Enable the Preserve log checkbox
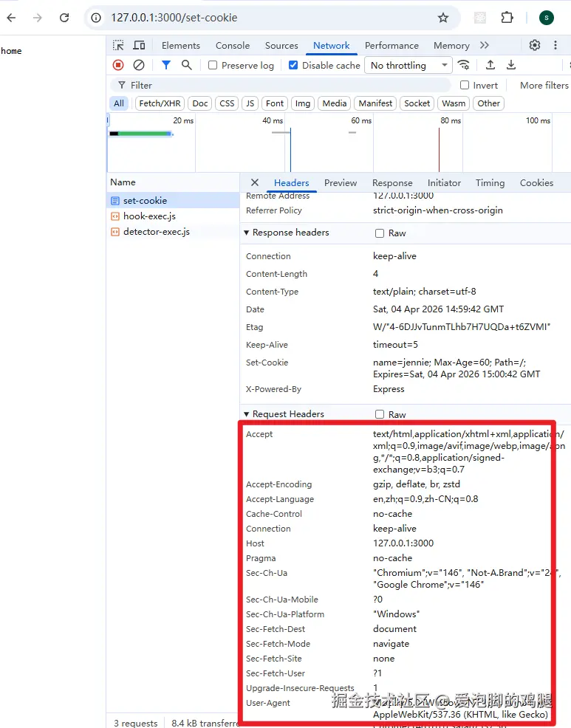Image resolution: width=571 pixels, height=728 pixels. coord(213,65)
